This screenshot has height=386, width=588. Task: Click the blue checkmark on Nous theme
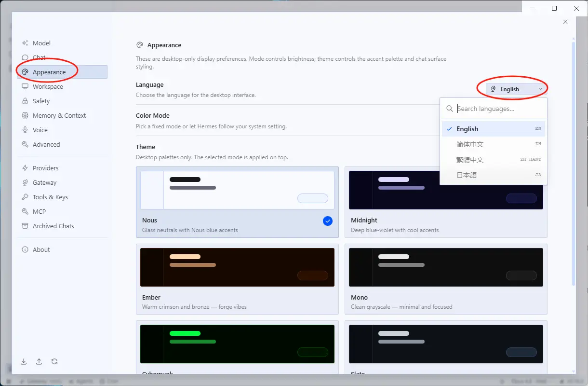click(328, 221)
